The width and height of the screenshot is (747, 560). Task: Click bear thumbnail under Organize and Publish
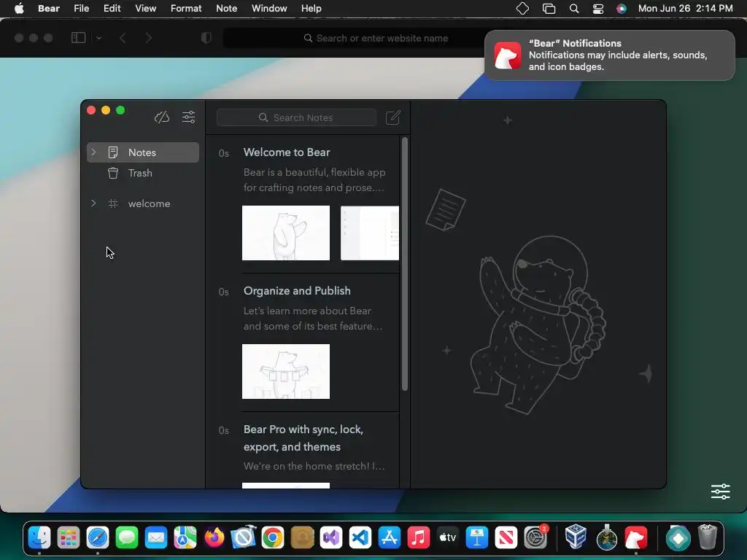tap(286, 371)
